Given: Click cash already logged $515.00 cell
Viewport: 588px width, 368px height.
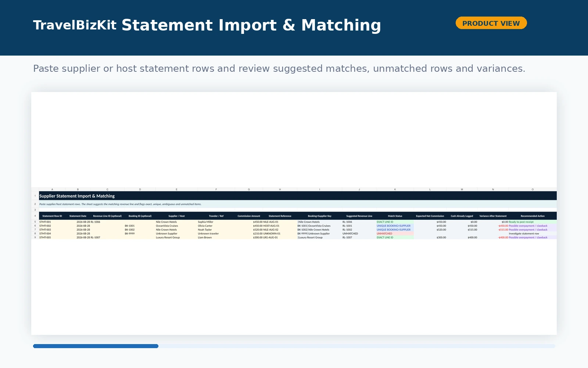Looking at the screenshot, I should click(462, 230).
